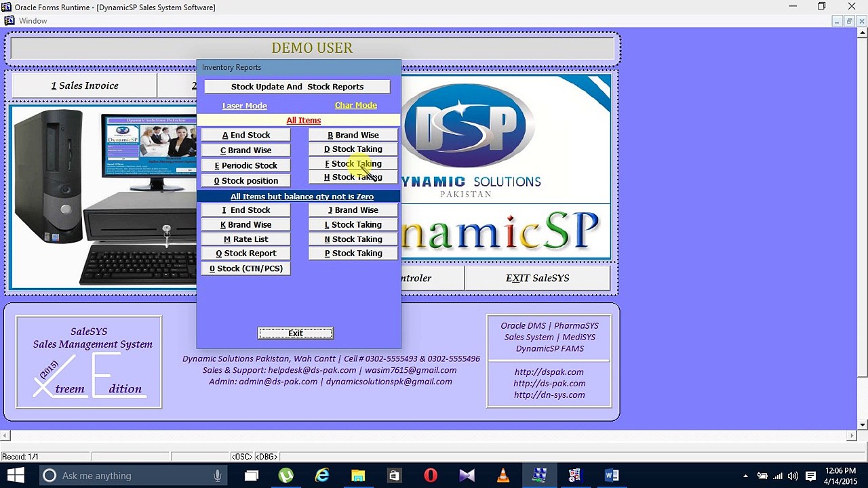This screenshot has height=488, width=868.
Task: Open the H Stock Taking report
Action: click(353, 177)
